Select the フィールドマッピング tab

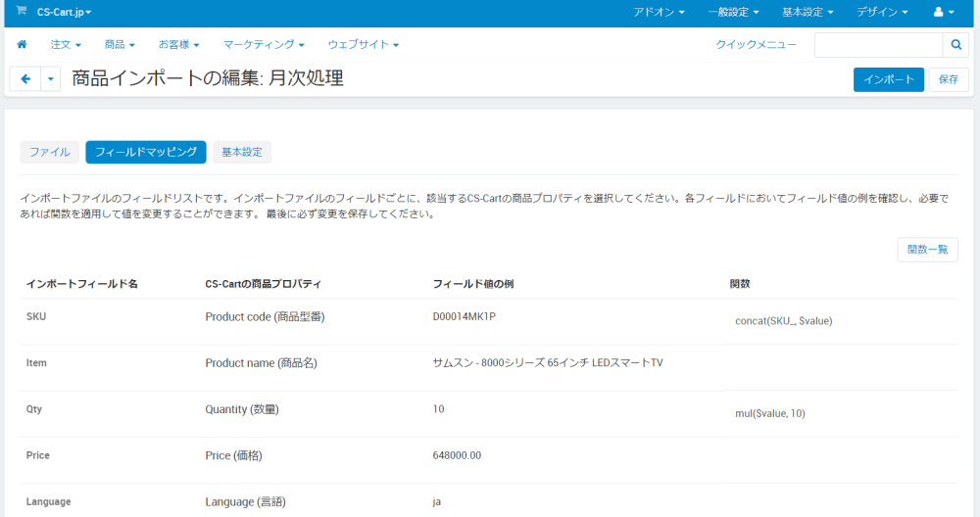146,153
